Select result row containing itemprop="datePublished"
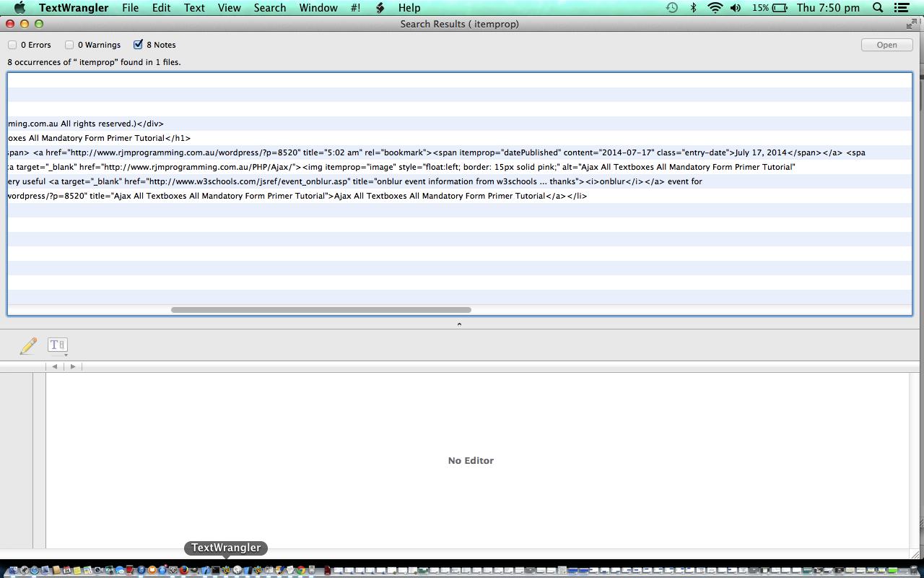The image size is (924, 578). tap(460, 152)
